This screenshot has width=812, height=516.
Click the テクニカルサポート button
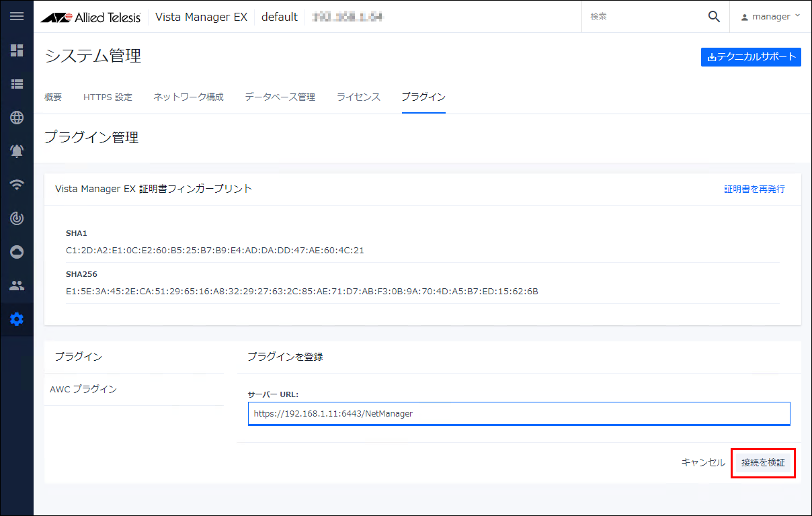click(751, 57)
